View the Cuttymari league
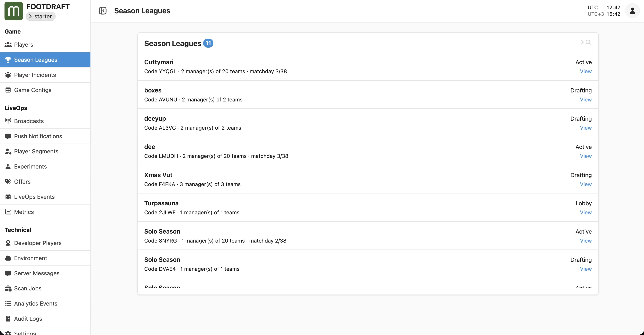644x335 pixels. coord(585,72)
